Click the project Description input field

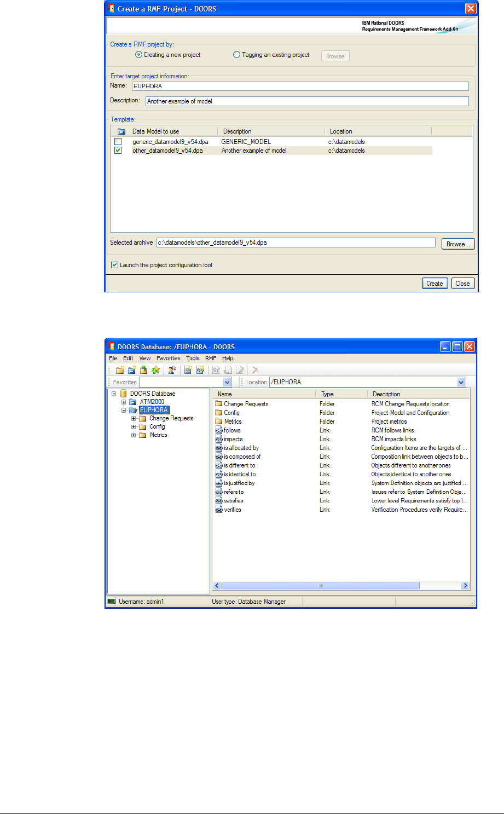[307, 101]
